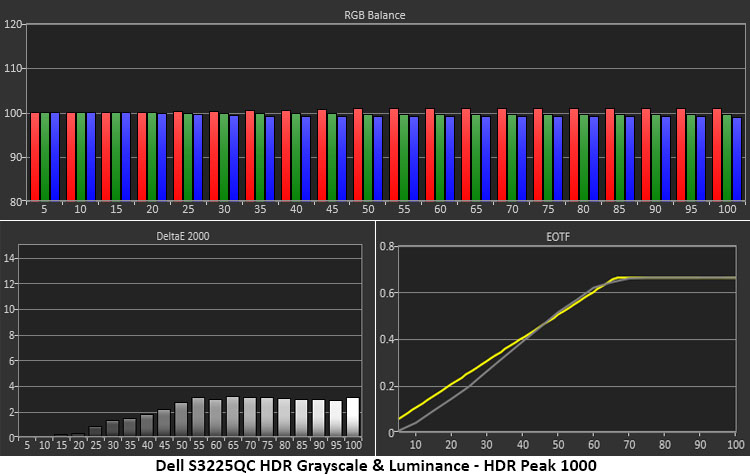Click the DeltaE bar at 45
Viewport: 750px width, 476px height.
click(x=164, y=423)
